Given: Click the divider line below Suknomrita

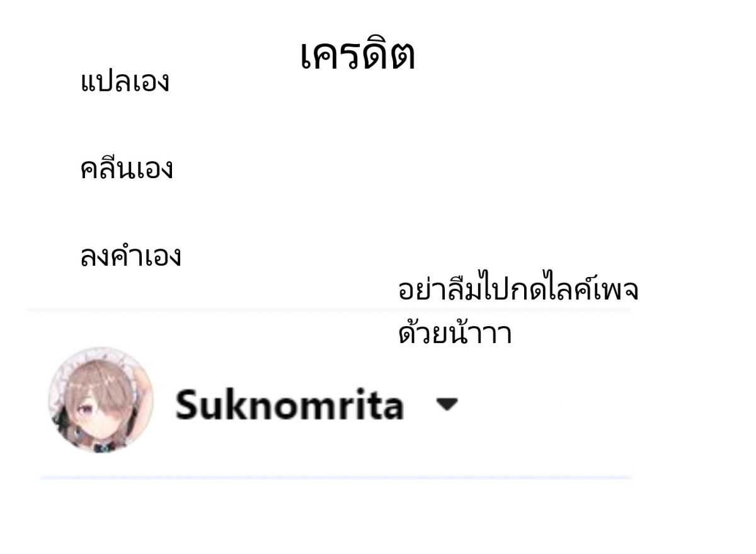Looking at the screenshot, I should 335,478.
